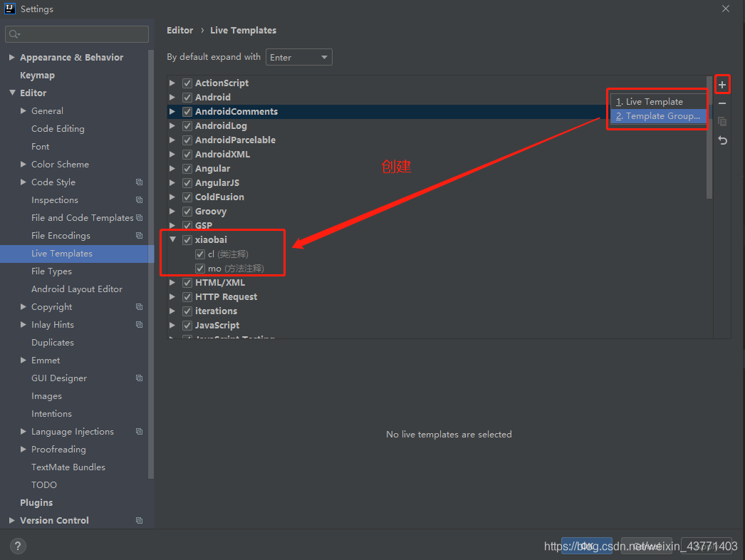
Task: Click the plus add template button
Action: [721, 85]
